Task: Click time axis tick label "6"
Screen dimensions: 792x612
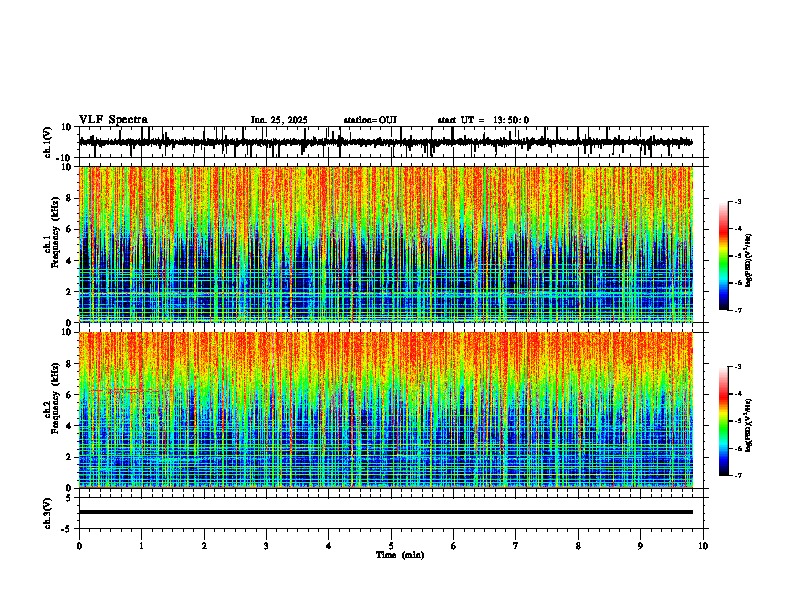Action: 454,546
